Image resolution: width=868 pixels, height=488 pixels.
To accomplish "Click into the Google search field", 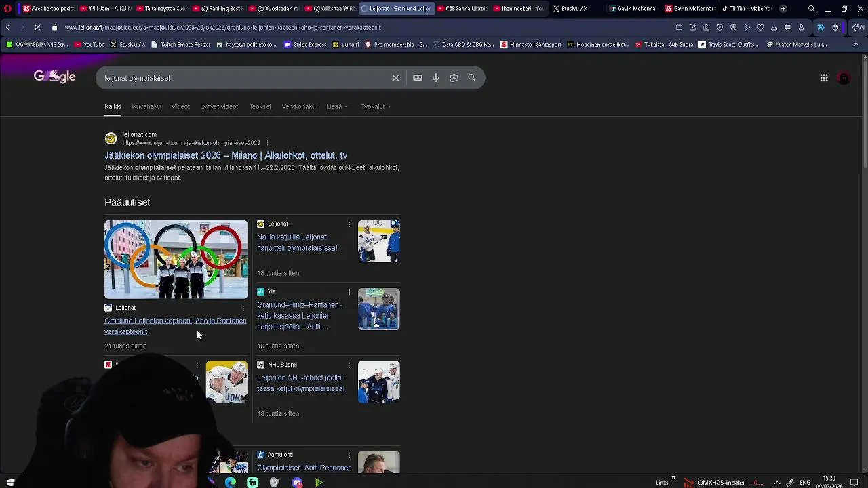I will tap(244, 78).
